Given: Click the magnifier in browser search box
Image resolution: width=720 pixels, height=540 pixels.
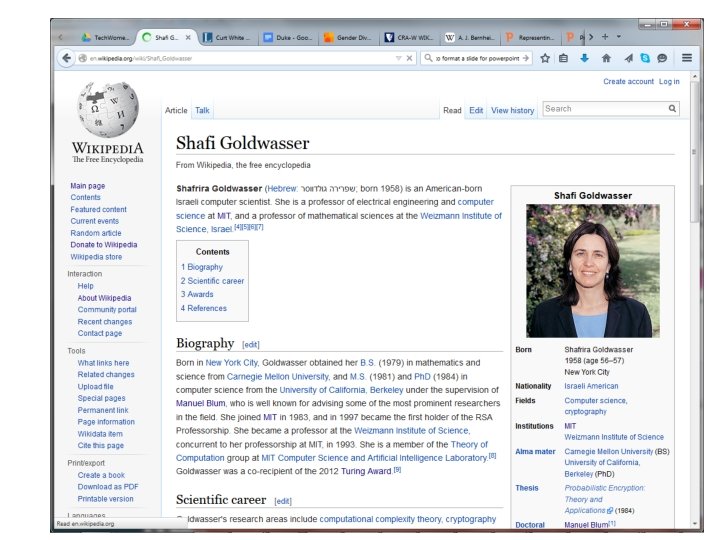Looking at the screenshot, I should (428, 58).
